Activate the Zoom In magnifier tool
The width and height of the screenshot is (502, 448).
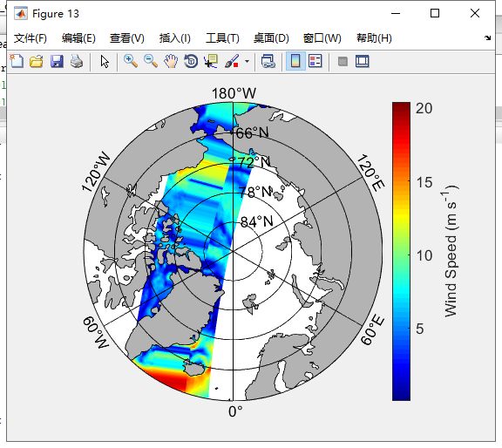(x=131, y=61)
